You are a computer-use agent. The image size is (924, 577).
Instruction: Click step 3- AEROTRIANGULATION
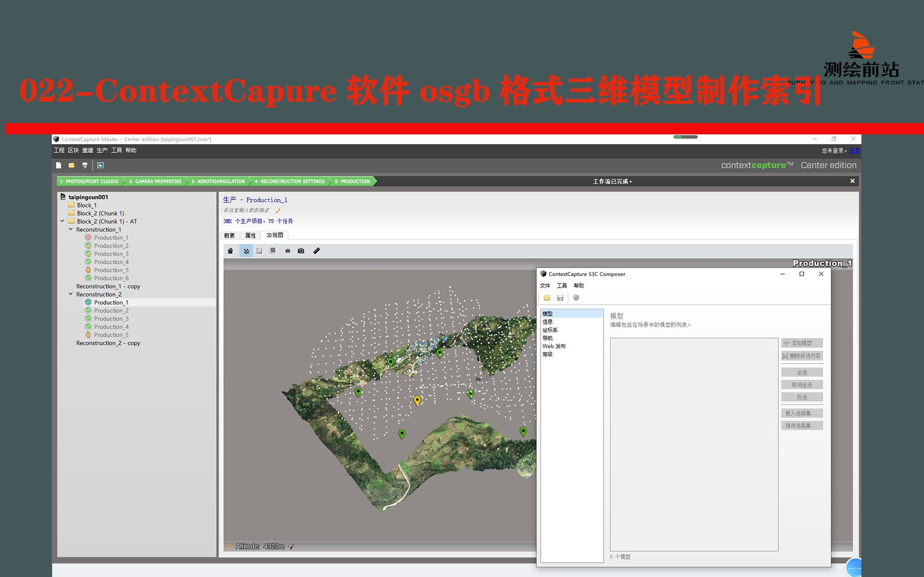(x=218, y=181)
